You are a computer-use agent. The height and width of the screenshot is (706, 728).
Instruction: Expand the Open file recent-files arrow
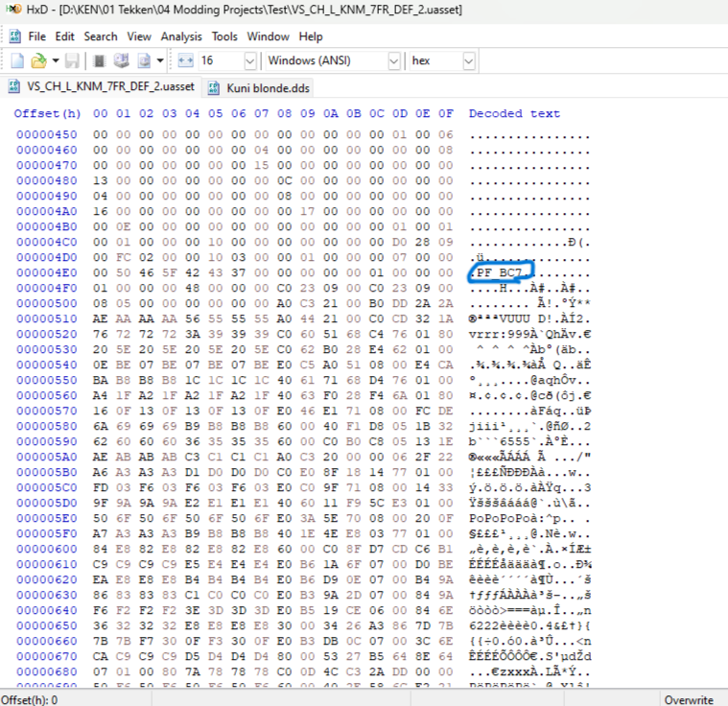tap(56, 60)
